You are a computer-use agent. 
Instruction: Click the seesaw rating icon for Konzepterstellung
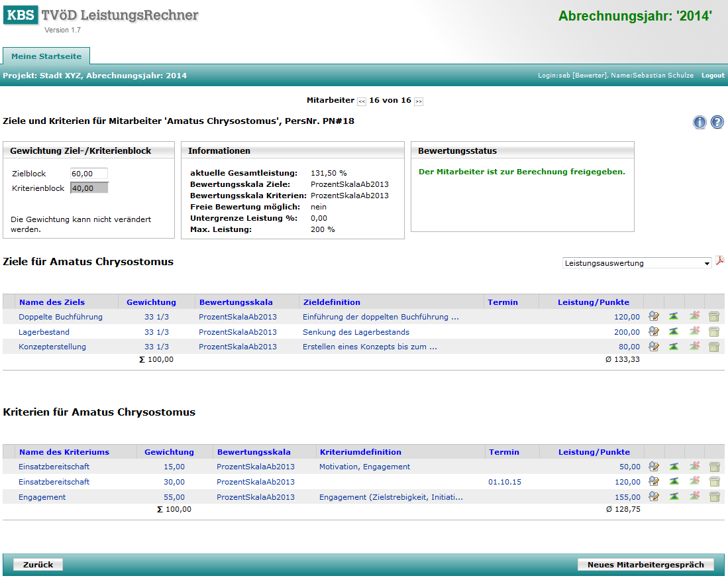point(674,346)
